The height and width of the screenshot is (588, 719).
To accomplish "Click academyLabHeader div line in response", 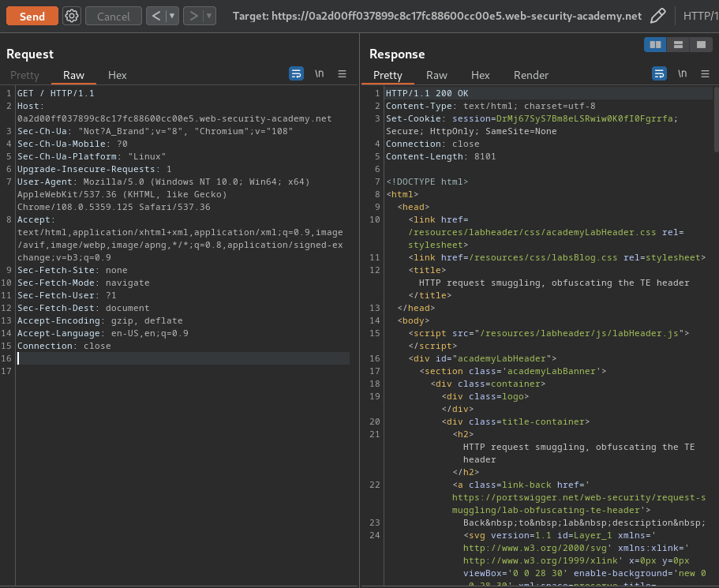I will pyautogui.click(x=482, y=358).
